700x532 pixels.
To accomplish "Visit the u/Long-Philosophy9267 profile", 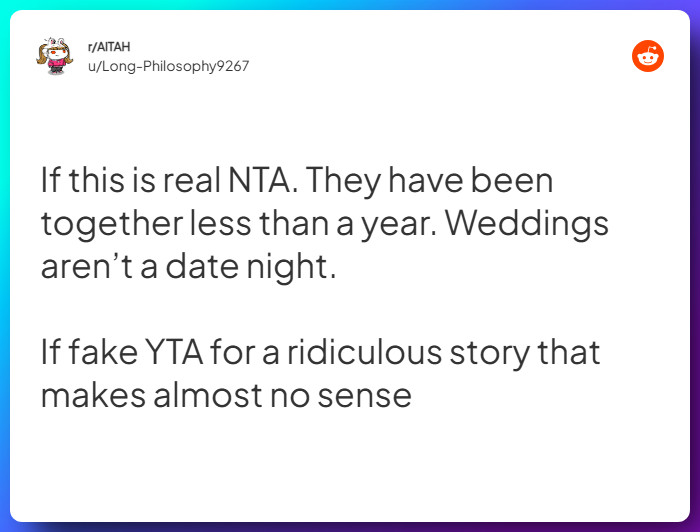I will click(x=168, y=66).
